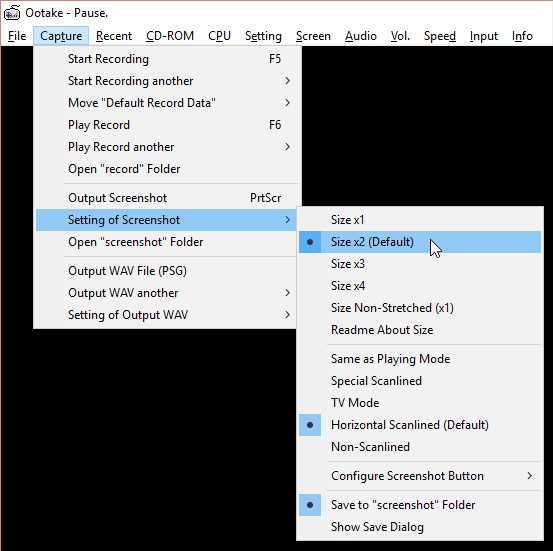Screen dimensions: 553x551
Task: Open the Setting menu
Action: [x=263, y=36]
